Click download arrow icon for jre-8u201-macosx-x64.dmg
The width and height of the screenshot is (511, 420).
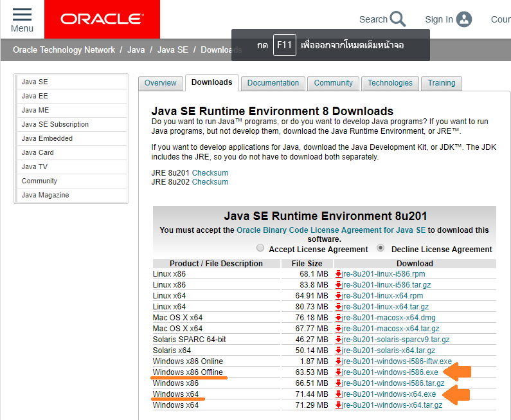(x=338, y=318)
